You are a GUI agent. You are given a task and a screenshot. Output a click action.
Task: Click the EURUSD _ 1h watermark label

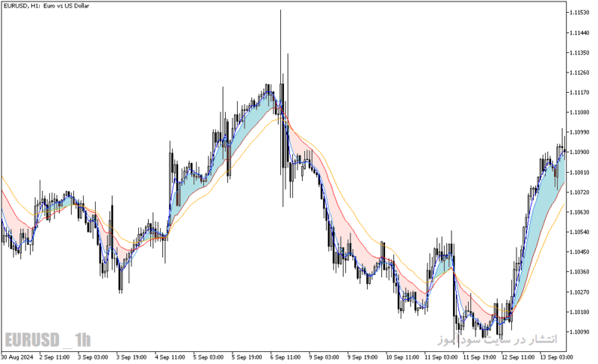[48, 339]
